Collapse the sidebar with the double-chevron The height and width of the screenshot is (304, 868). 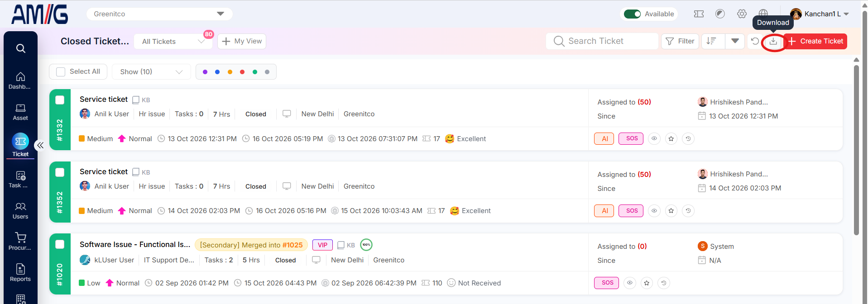40,145
